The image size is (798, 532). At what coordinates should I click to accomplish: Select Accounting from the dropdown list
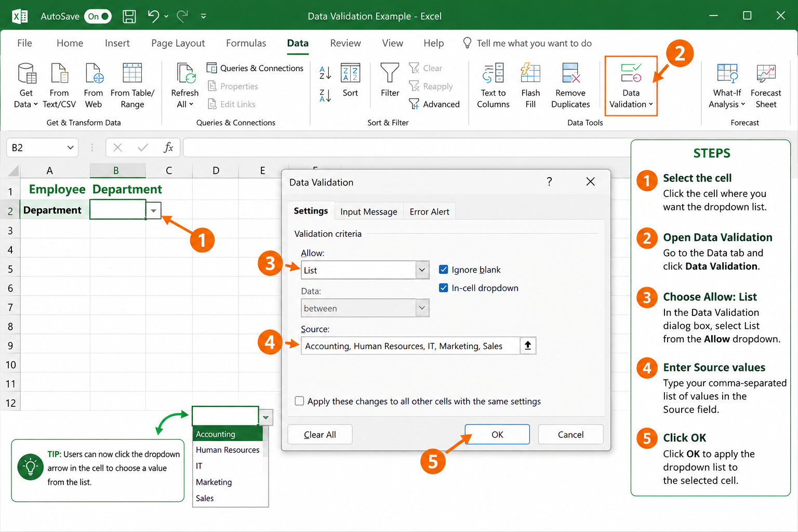(x=228, y=434)
